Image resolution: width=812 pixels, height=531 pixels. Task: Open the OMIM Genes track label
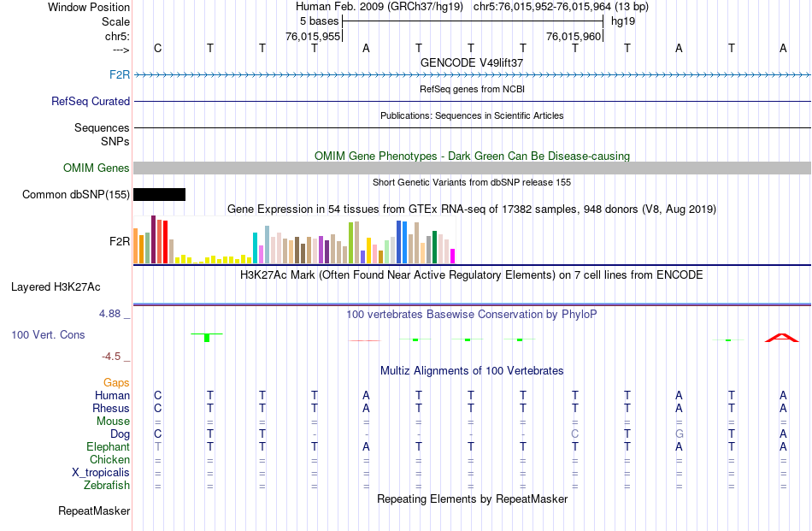[97, 168]
